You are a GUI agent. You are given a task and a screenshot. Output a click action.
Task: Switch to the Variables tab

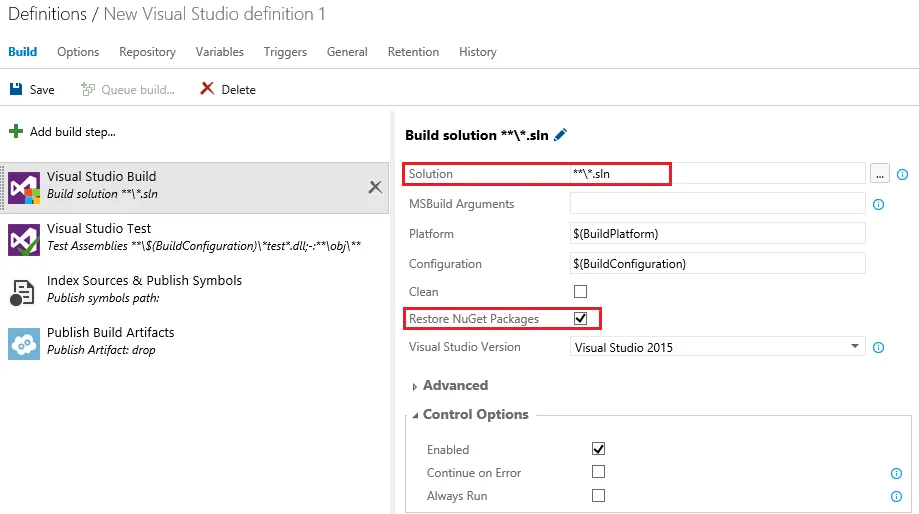[x=219, y=52]
